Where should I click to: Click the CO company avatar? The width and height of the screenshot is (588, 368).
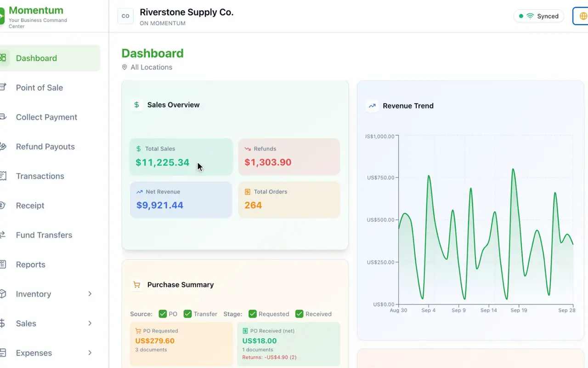click(x=125, y=16)
